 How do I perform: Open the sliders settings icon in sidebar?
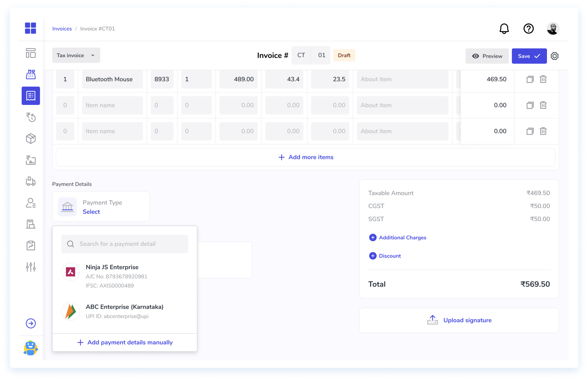[31, 267]
